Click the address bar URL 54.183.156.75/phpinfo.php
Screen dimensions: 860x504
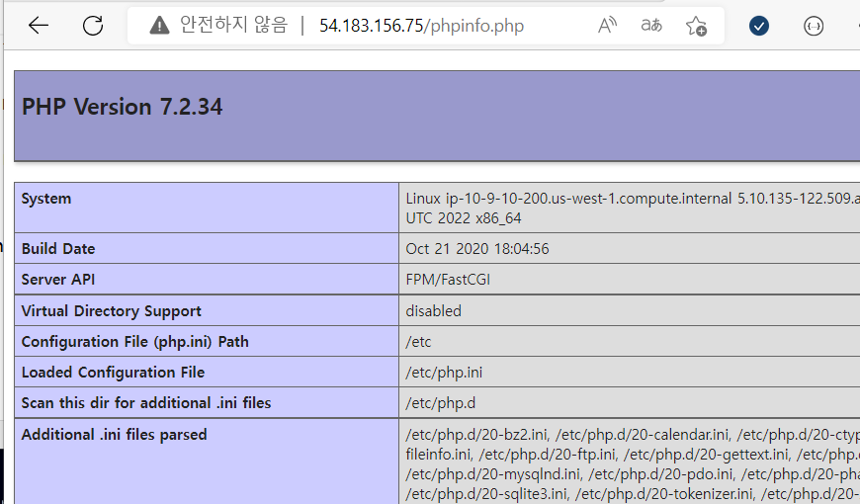421,26
